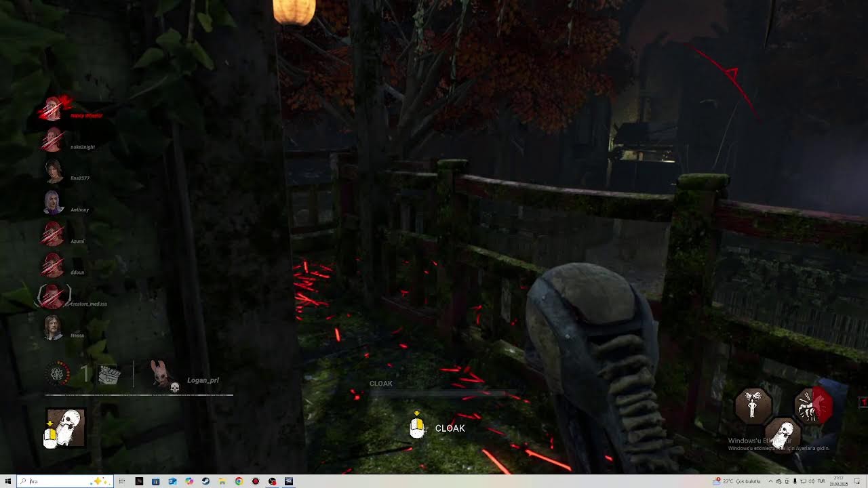The image size is (868, 488).
Task: Click ddoun's survivor portrait
Action: (x=54, y=266)
